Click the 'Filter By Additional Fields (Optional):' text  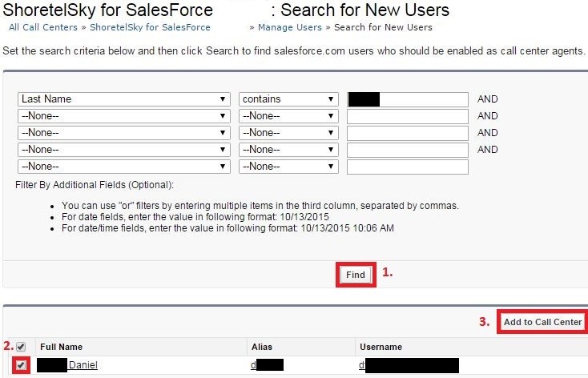click(x=95, y=185)
